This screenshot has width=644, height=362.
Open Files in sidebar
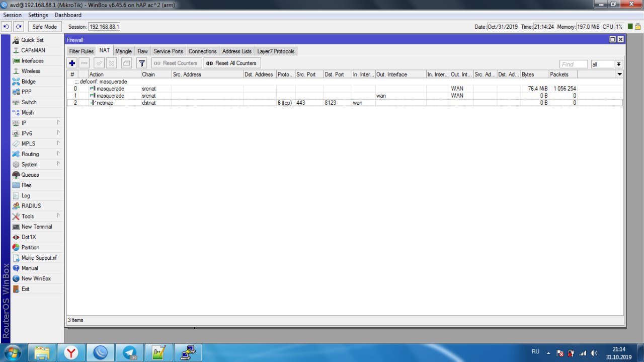pos(38,185)
